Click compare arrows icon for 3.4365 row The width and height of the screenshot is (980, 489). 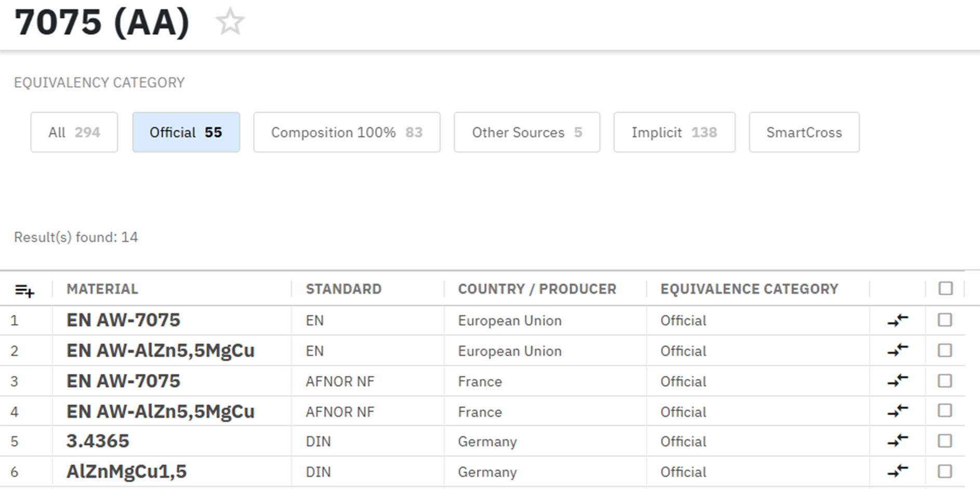click(x=897, y=441)
